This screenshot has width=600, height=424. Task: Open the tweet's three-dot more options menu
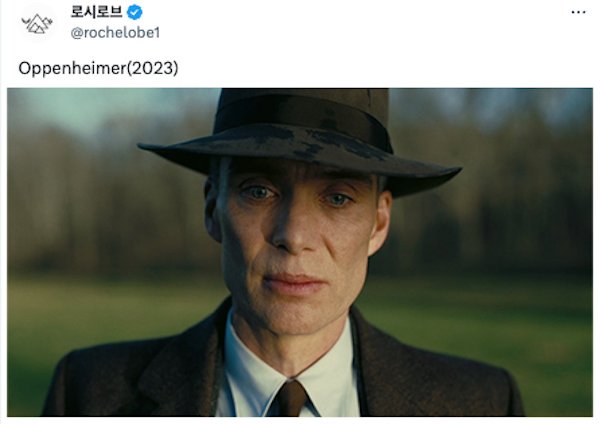578,12
